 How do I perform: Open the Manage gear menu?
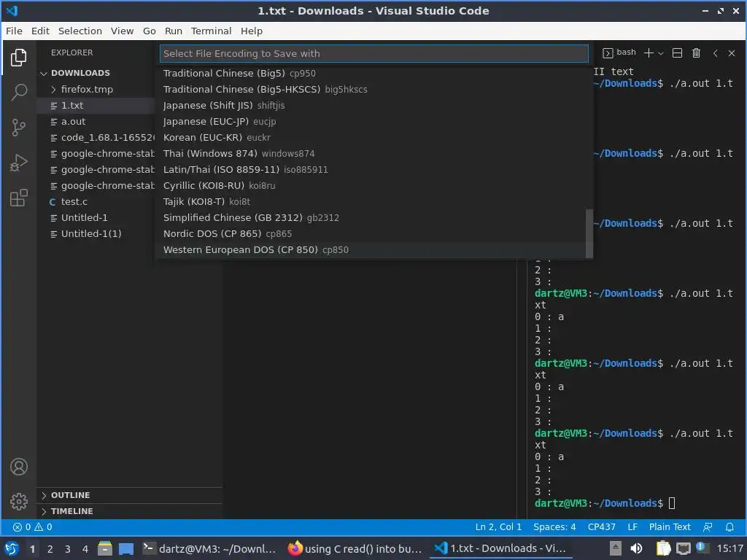(18, 502)
